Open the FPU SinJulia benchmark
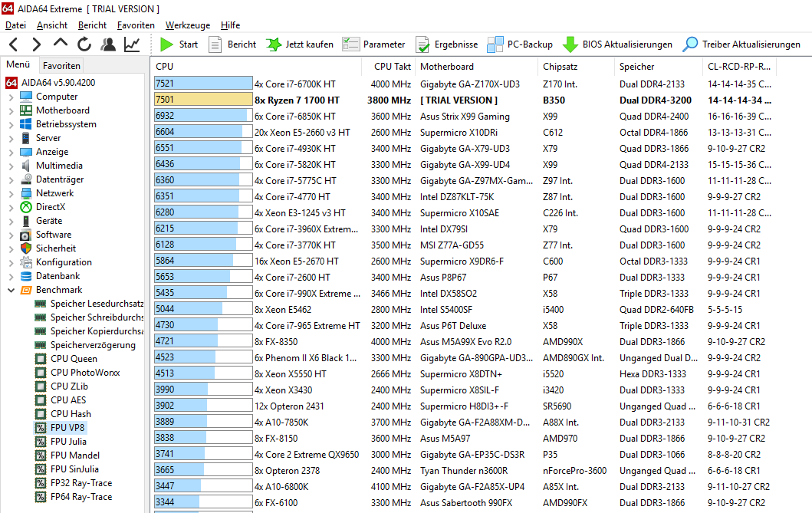The height and width of the screenshot is (513, 812). (67, 469)
